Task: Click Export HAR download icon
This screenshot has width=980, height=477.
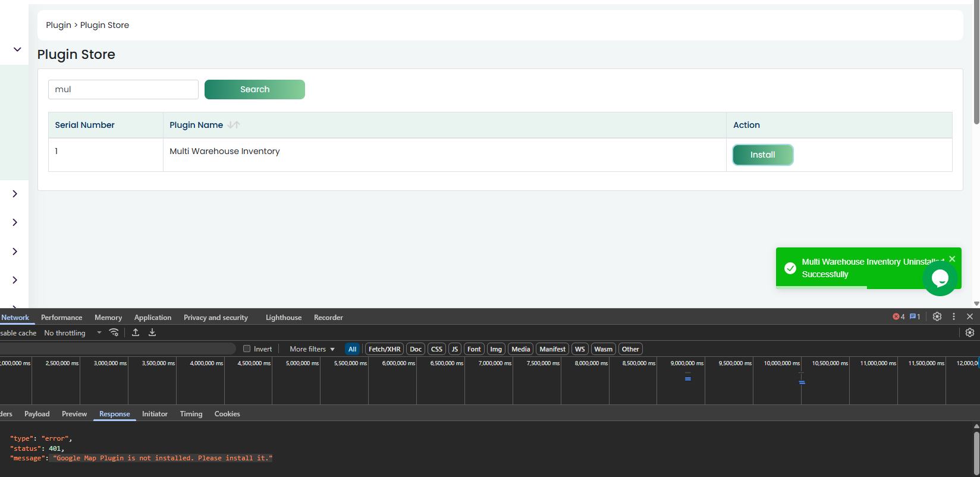Action: [152, 332]
